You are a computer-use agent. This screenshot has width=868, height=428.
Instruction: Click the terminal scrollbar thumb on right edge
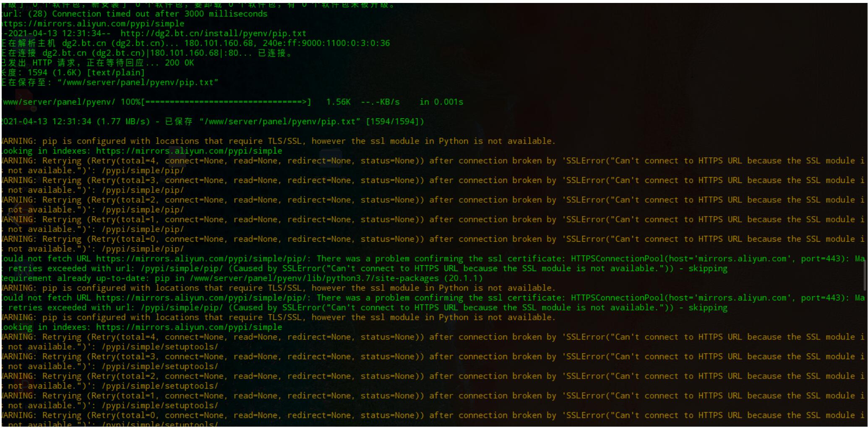865,275
